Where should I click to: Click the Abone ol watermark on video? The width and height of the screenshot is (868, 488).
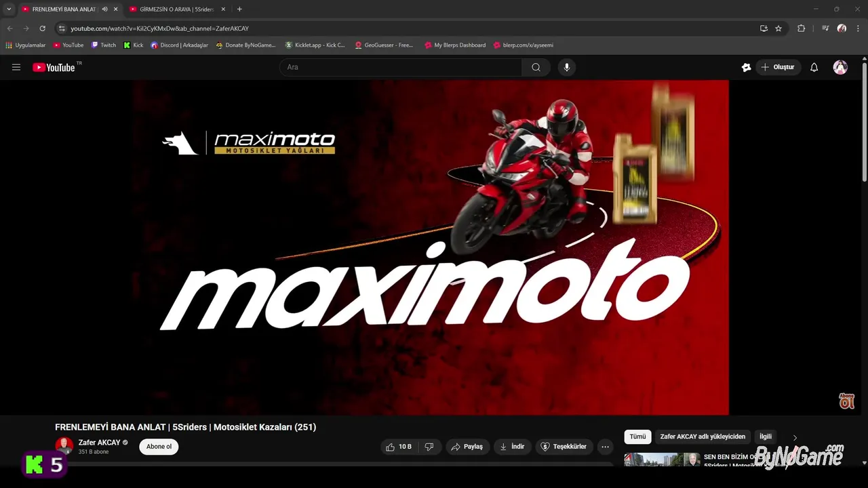click(846, 401)
